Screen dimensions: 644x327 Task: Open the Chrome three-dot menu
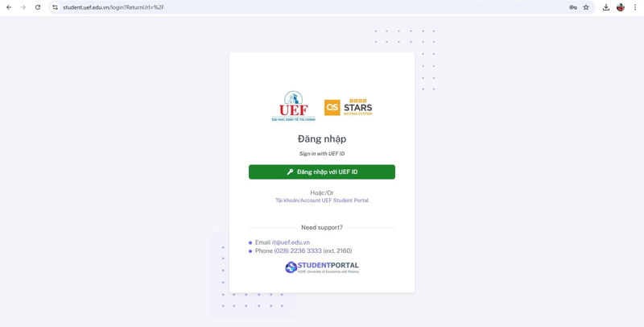[635, 7]
